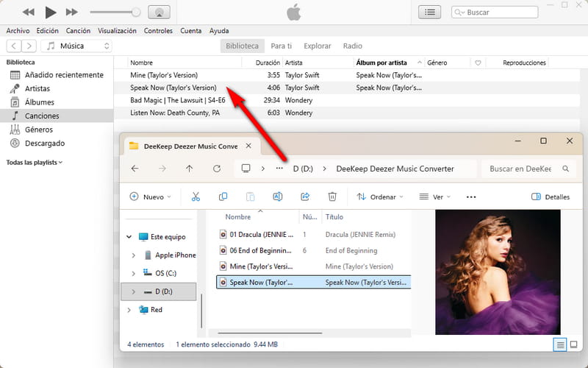Screen dimensions: 588x368
Task: Toggle the Detalles pane button
Action: tap(550, 197)
